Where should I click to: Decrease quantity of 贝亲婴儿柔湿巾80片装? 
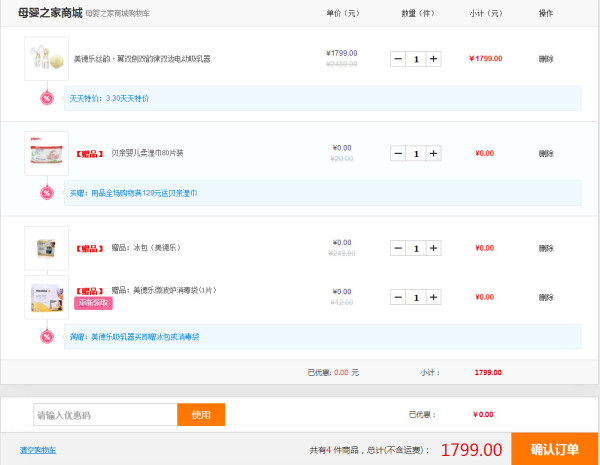click(398, 153)
